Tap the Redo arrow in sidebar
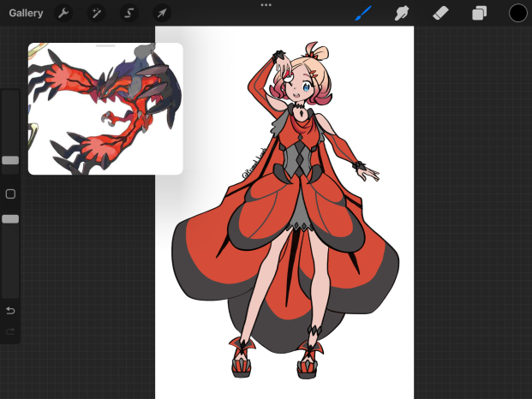This screenshot has width=532, height=399. (x=10, y=331)
